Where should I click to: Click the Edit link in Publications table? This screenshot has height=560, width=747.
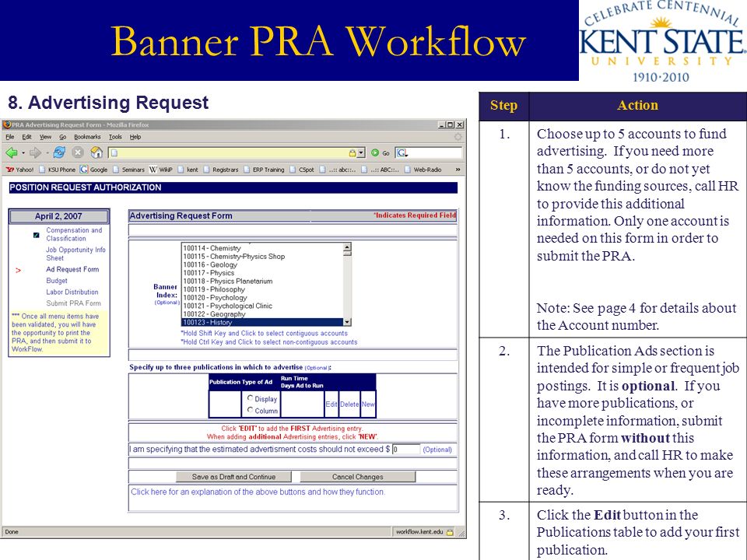[x=331, y=404]
